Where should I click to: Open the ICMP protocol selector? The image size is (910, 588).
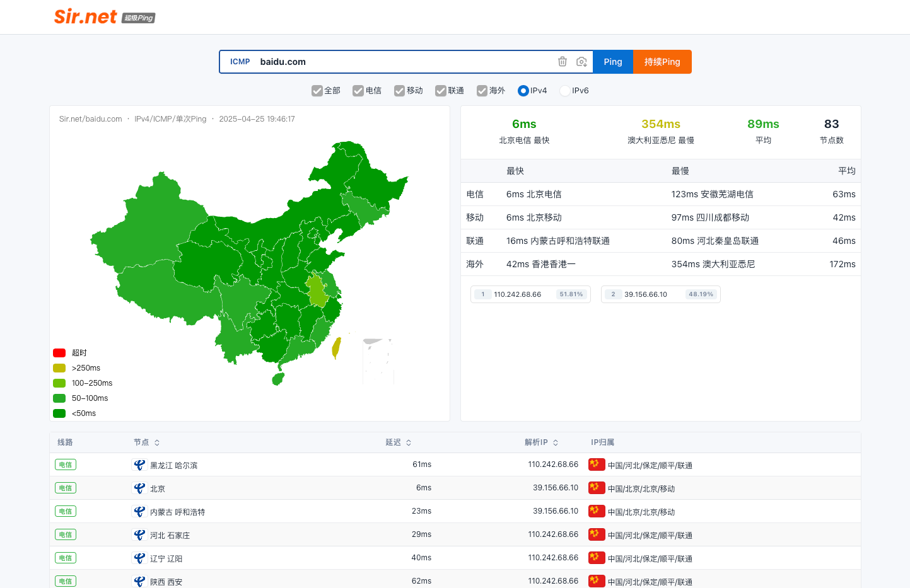(x=240, y=62)
